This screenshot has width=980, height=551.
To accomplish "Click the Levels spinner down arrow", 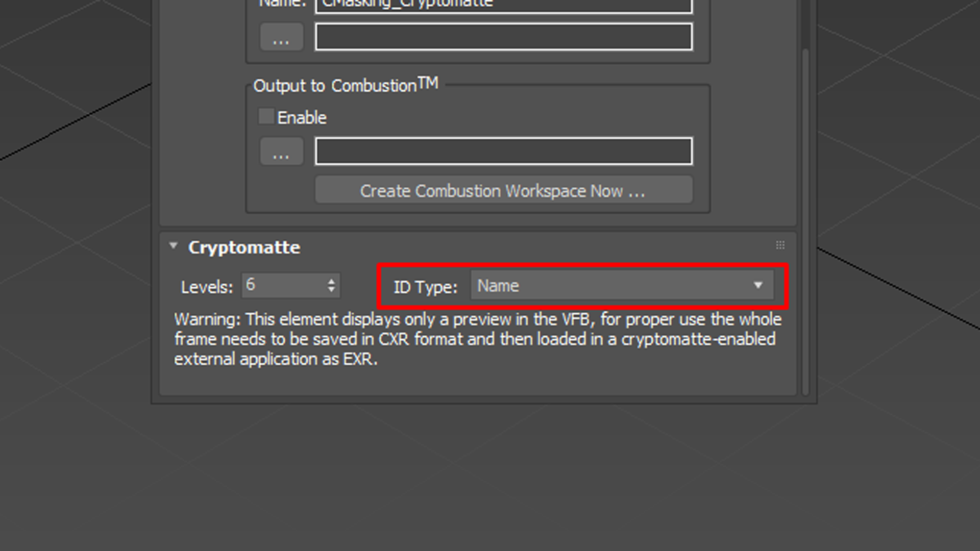I will point(332,291).
